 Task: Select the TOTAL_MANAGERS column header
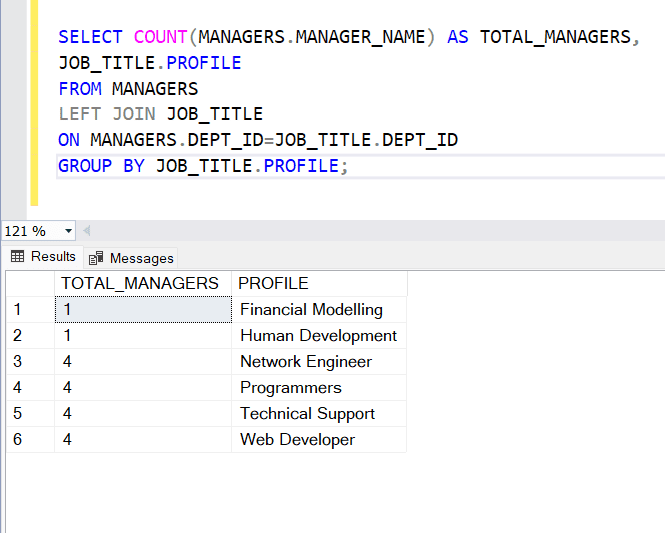coord(143,283)
